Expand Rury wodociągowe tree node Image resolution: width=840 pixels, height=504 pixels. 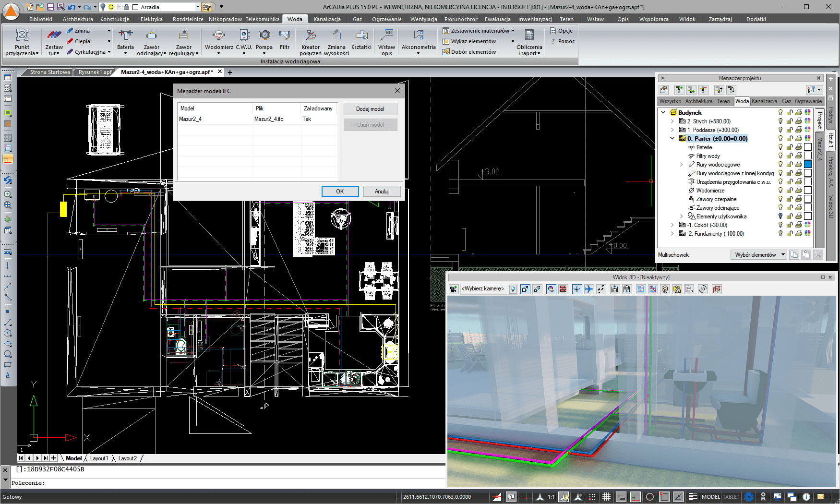tap(681, 165)
